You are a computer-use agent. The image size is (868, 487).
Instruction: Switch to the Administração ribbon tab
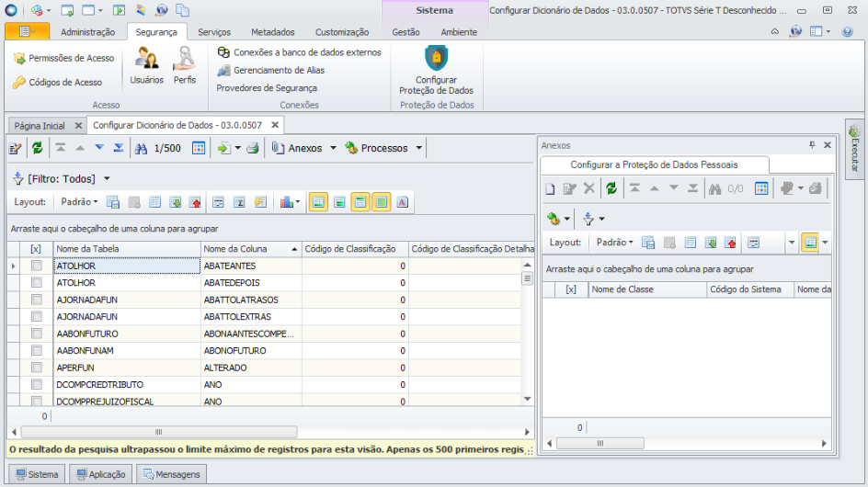coord(88,32)
